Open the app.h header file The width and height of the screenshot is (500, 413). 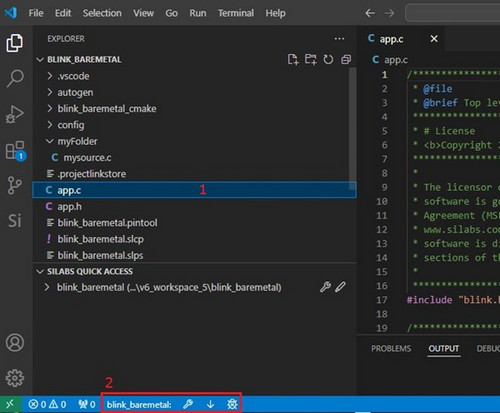coord(194,207)
